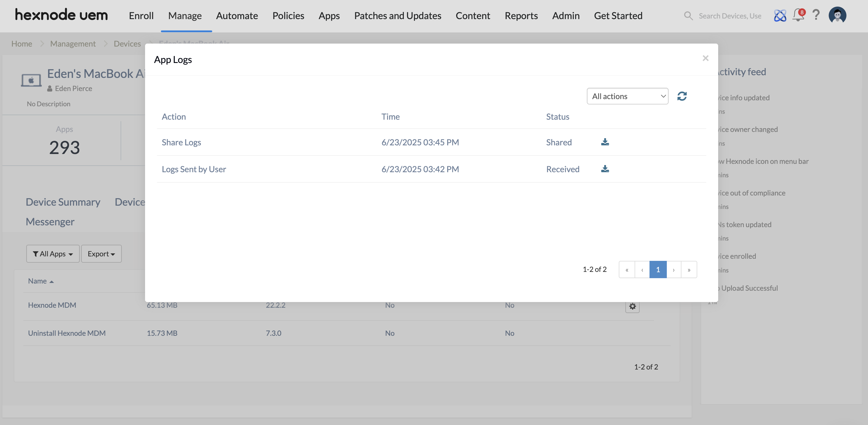Navigate to Home breadcrumb
Screen dimensions: 868x425
coord(21,44)
